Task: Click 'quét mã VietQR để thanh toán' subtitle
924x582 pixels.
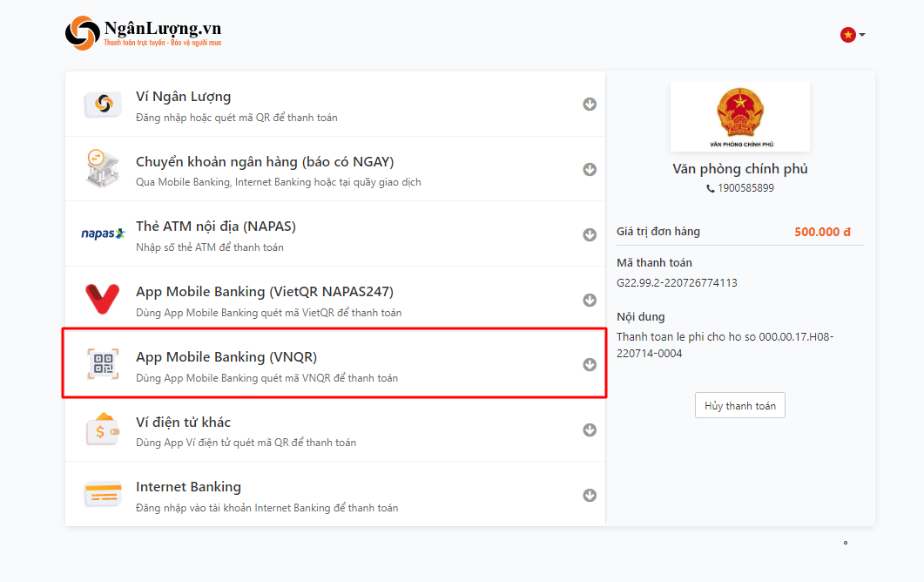Action: 269,313
